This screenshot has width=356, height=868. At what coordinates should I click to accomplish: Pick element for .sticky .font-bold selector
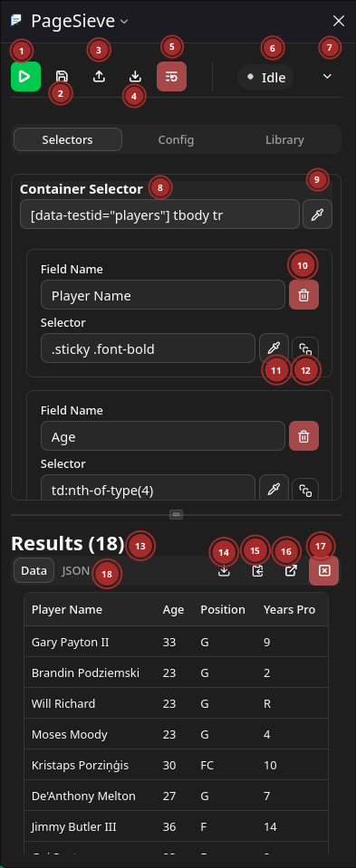pyautogui.click(x=274, y=348)
